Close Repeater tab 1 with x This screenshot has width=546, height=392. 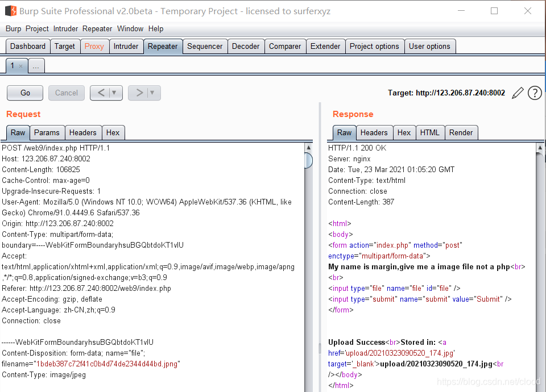pos(20,66)
